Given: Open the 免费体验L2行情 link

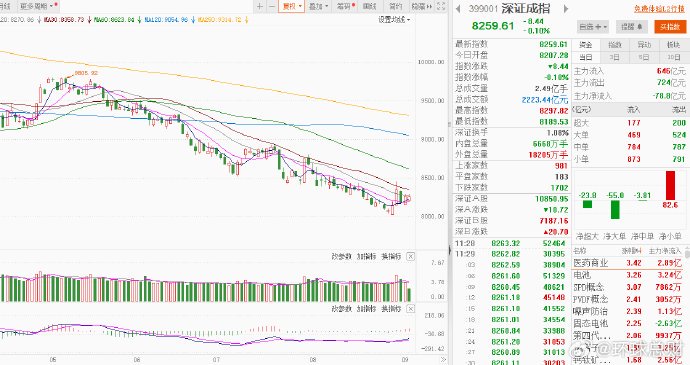Looking at the screenshot, I should tap(659, 8).
